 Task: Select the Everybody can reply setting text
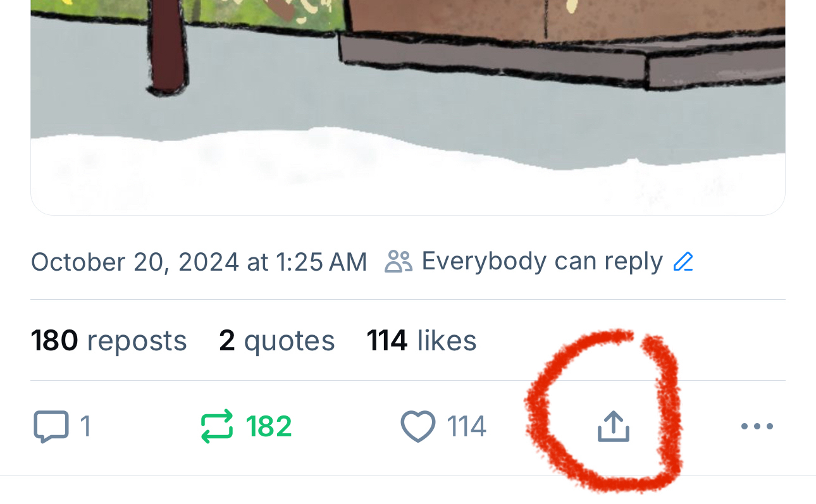tap(542, 261)
